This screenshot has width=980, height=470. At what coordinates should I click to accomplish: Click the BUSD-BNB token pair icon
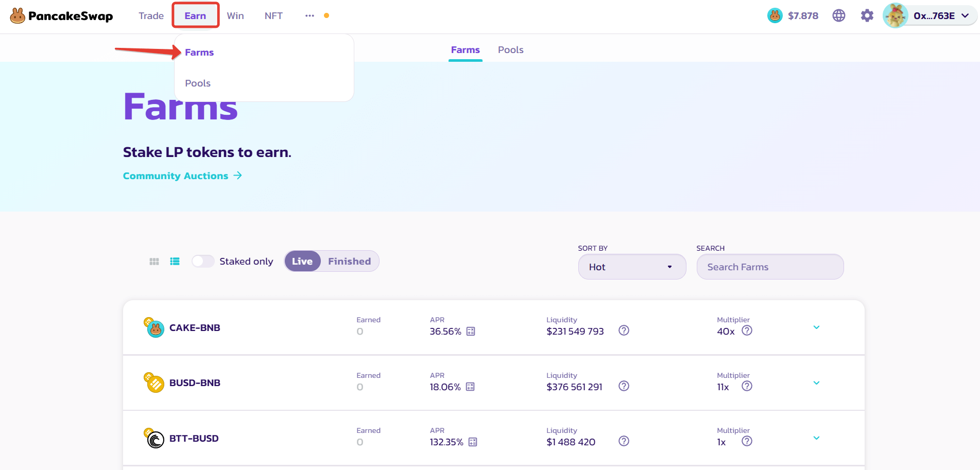pos(154,382)
